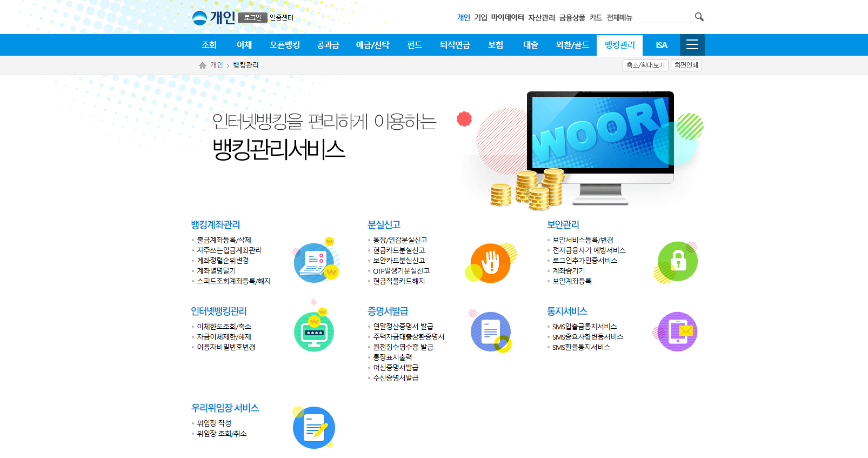The width and height of the screenshot is (868, 458).
Task: Go to the 보험 navigation tab
Action: click(x=496, y=45)
